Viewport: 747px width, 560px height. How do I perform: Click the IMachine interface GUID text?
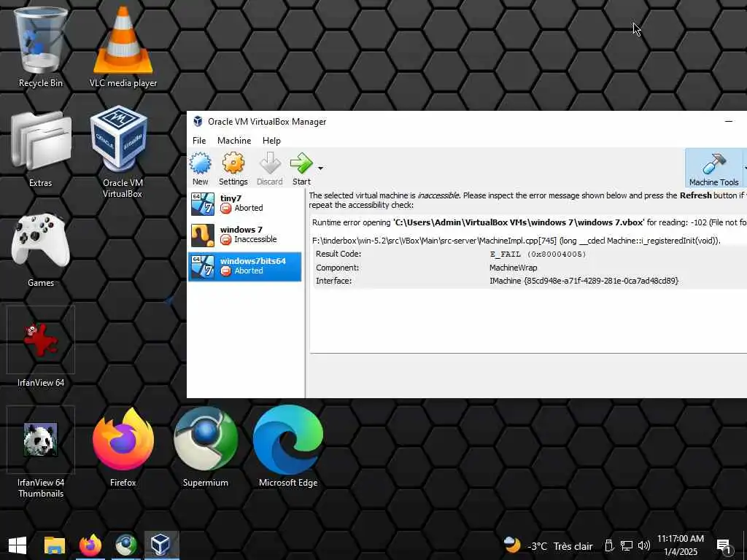click(x=584, y=281)
